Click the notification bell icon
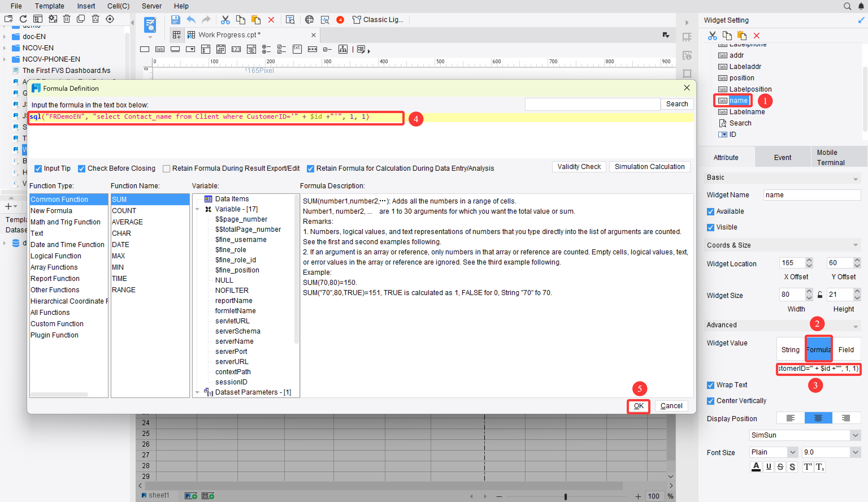 point(861,6)
